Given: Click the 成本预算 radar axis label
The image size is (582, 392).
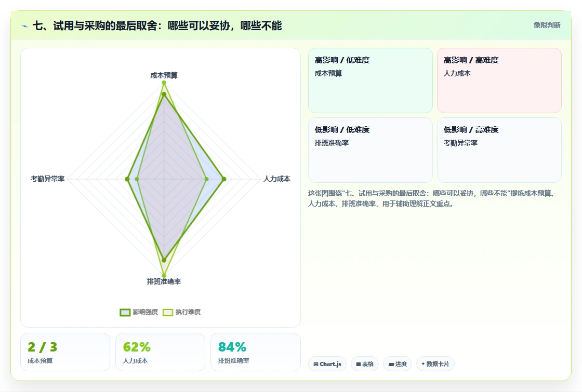Looking at the screenshot, I should [164, 75].
